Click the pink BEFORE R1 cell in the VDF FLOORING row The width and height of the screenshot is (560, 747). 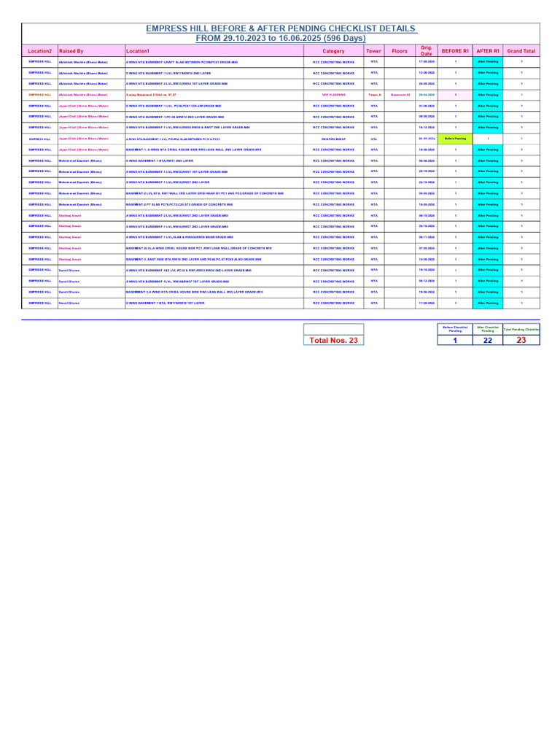pos(455,95)
